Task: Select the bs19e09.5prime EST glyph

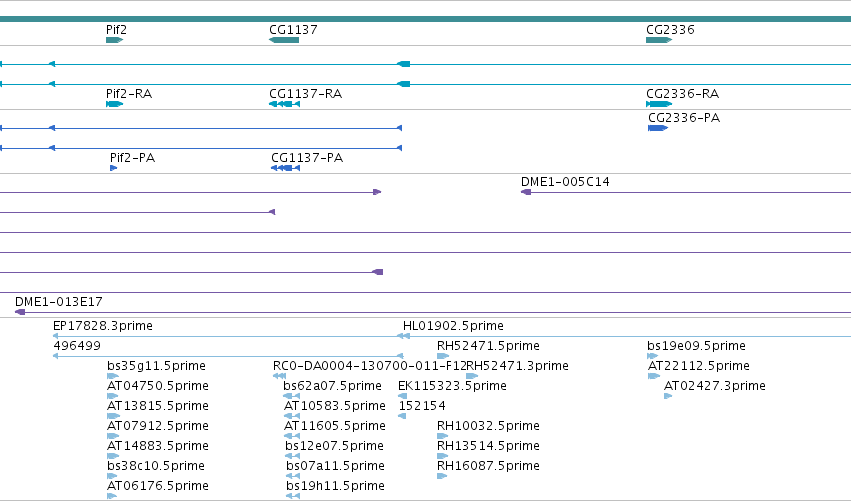Action: pos(652,356)
